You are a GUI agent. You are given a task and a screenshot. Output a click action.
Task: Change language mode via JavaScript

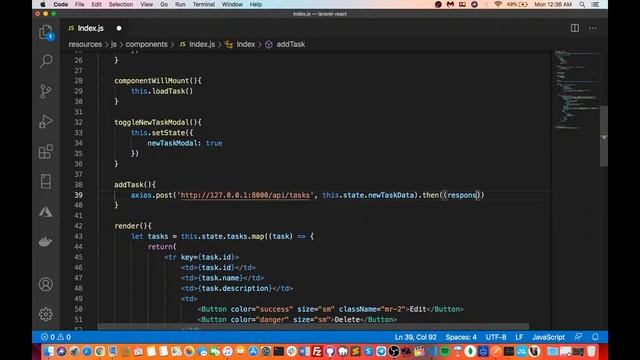548,337
